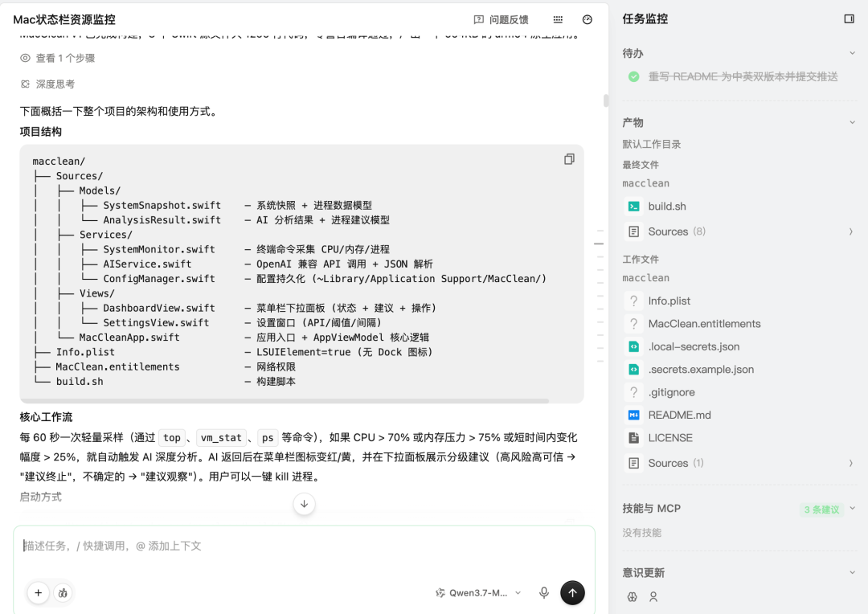Open the Qwen3.7-M model selector dropdown
This screenshot has height=614, width=868.
[x=478, y=593]
